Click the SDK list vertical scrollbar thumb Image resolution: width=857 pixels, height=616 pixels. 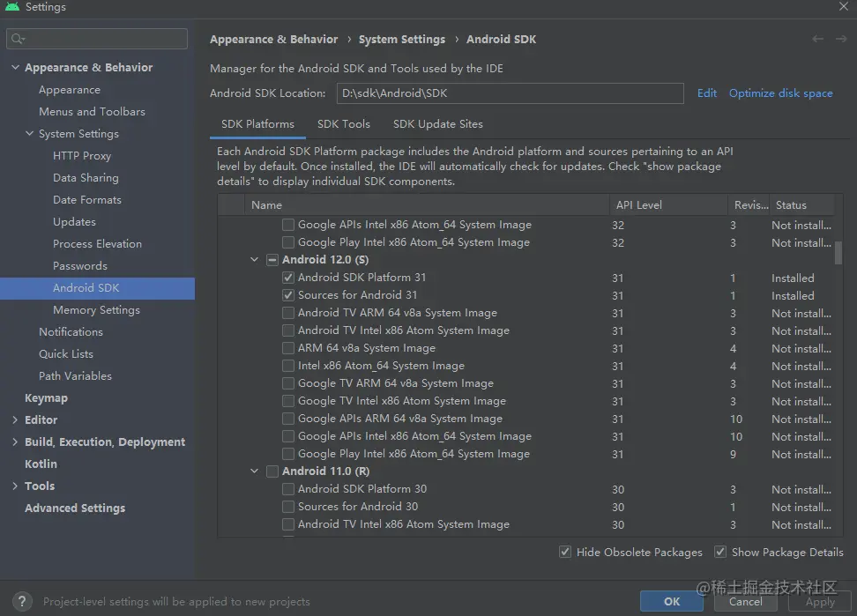tap(838, 253)
